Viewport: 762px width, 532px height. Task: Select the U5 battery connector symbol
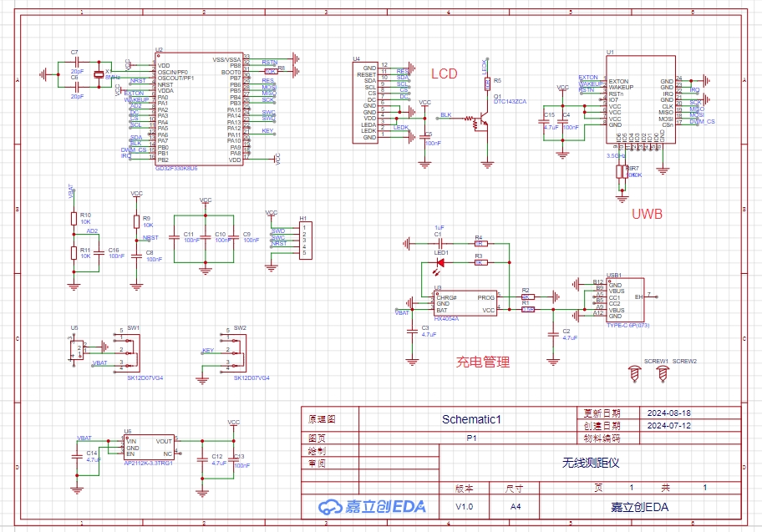77,349
